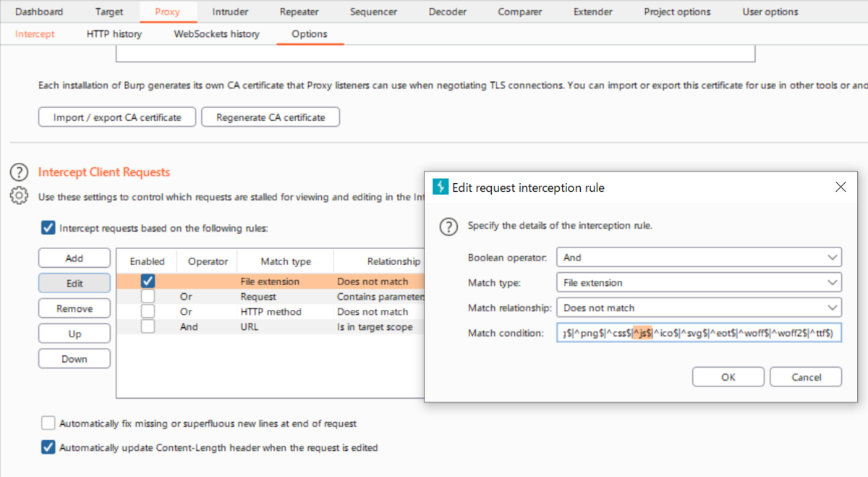Click the 'URL' match type cell
The image size is (868, 477).
pos(249,327)
